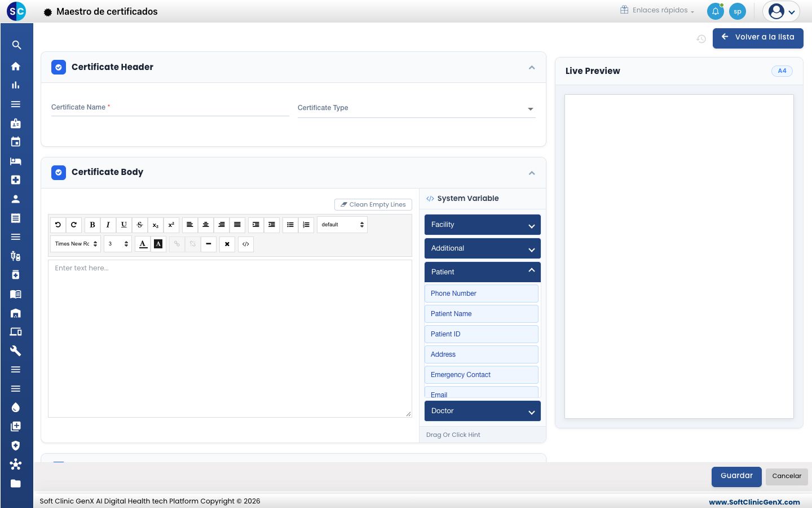Open the Times New Roman font dropdown
The image size is (812, 508).
point(76,244)
